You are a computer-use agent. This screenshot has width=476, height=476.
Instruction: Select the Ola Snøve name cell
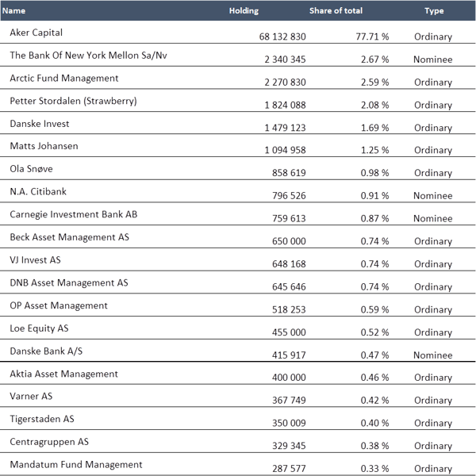pos(31,169)
